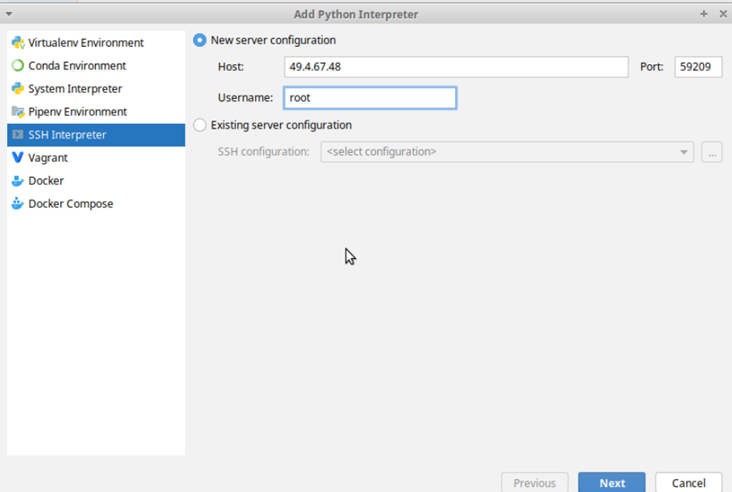Click the ellipsis button beside SSH configuration

pos(712,152)
